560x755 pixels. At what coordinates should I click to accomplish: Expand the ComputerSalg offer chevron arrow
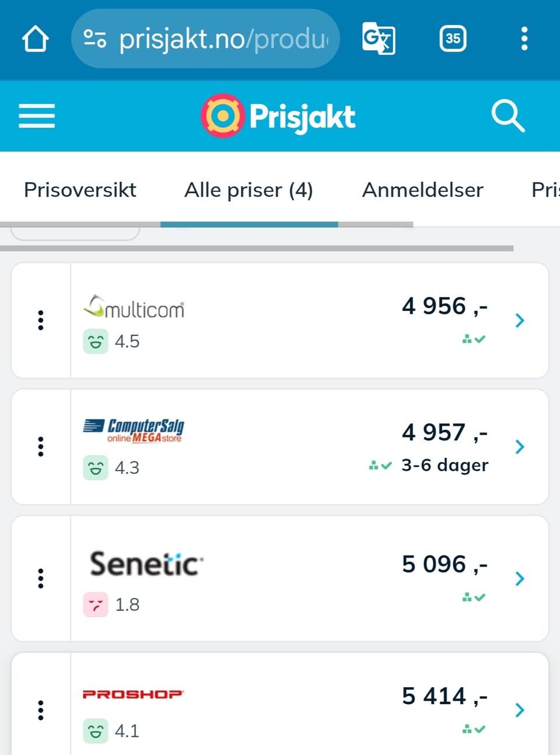(x=520, y=447)
